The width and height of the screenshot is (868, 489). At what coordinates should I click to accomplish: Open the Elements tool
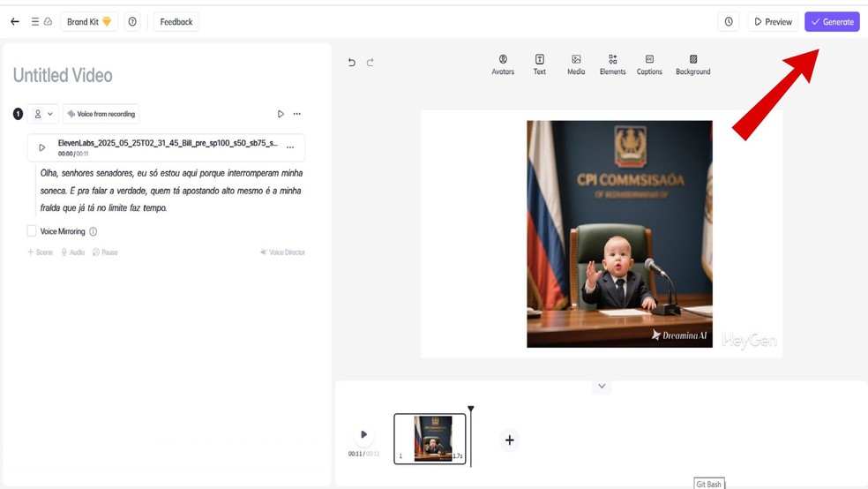(x=612, y=64)
